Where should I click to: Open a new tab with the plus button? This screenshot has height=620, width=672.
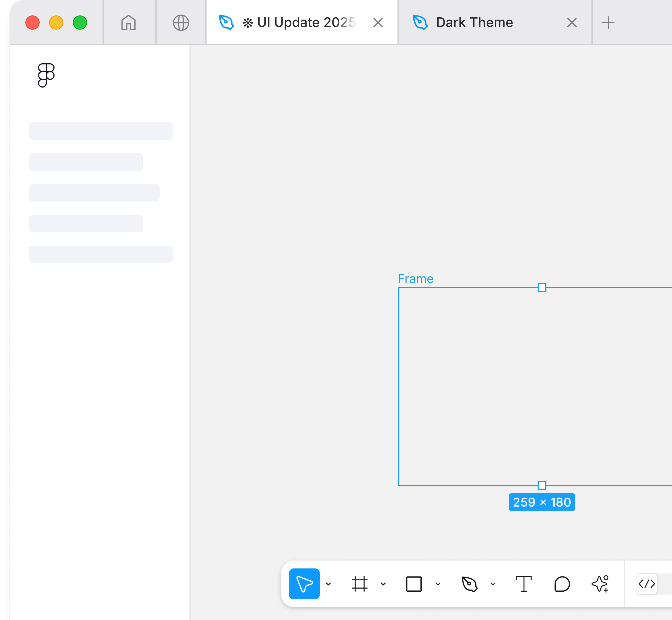click(609, 23)
